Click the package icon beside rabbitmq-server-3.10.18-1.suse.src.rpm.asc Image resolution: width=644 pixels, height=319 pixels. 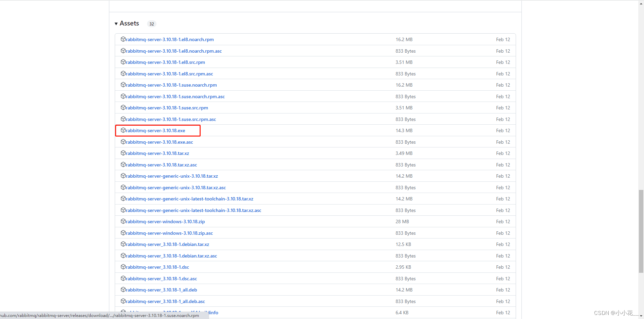pyautogui.click(x=123, y=119)
